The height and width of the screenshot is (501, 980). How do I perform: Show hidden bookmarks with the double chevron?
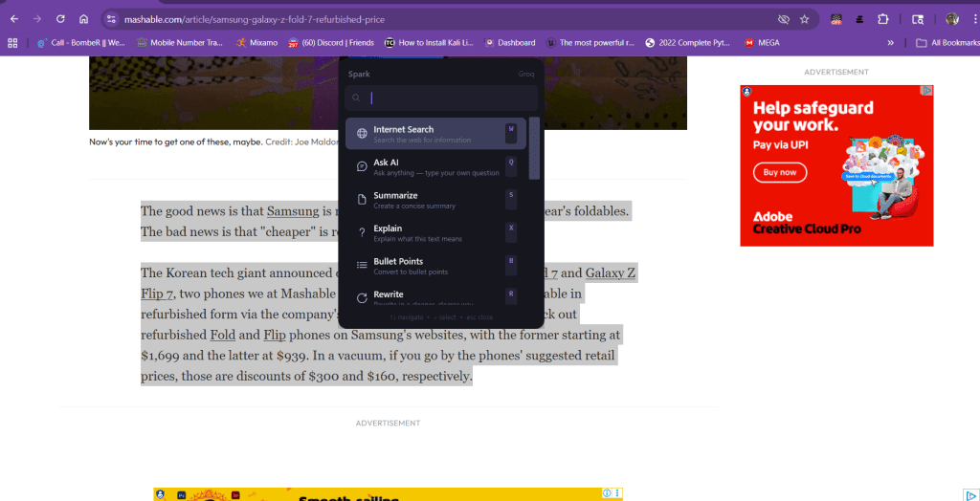(x=890, y=43)
